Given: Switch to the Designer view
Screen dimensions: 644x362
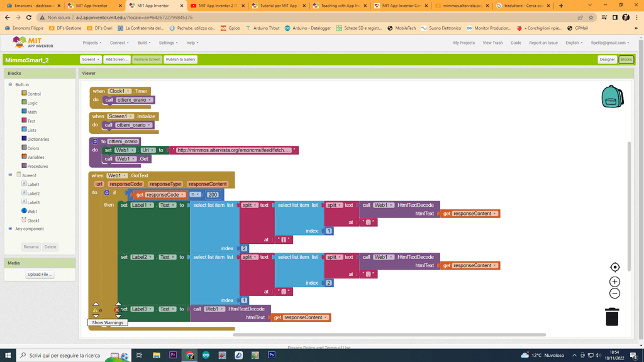Looking at the screenshot, I should [607, 60].
